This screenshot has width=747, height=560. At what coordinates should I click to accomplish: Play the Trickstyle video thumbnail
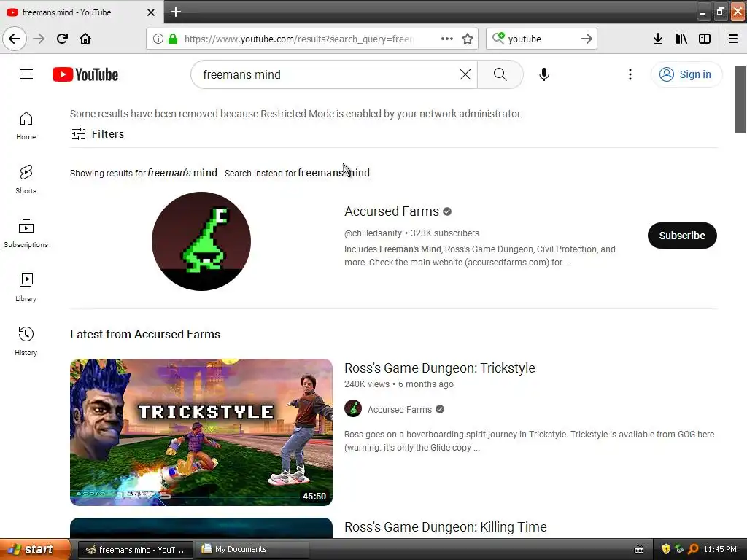point(201,432)
